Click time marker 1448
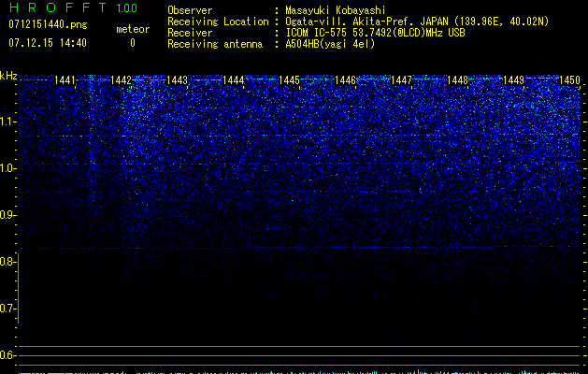This screenshot has height=374, width=588. click(x=457, y=80)
